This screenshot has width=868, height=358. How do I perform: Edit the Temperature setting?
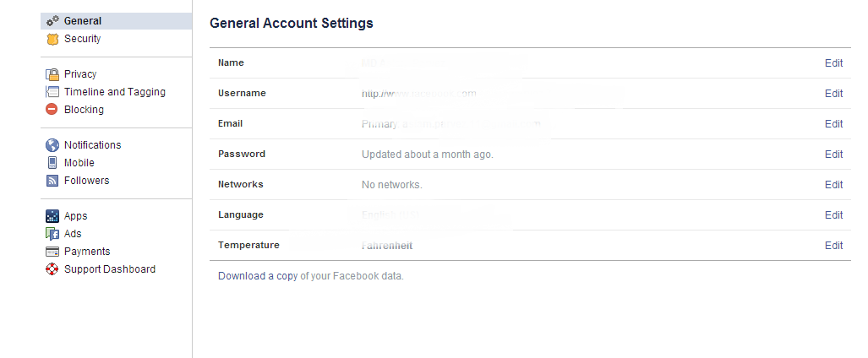pyautogui.click(x=833, y=246)
